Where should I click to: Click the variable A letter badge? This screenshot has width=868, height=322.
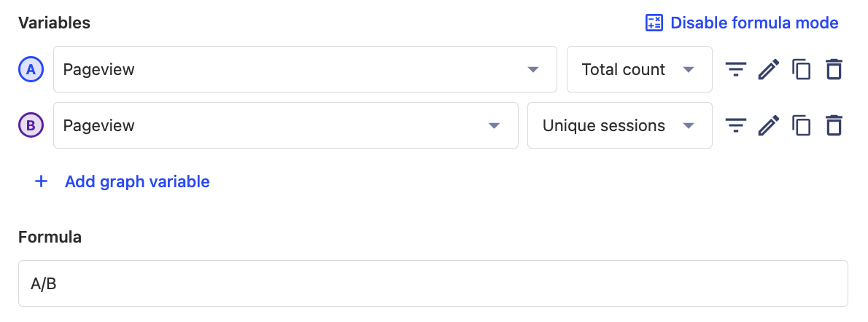point(31,70)
